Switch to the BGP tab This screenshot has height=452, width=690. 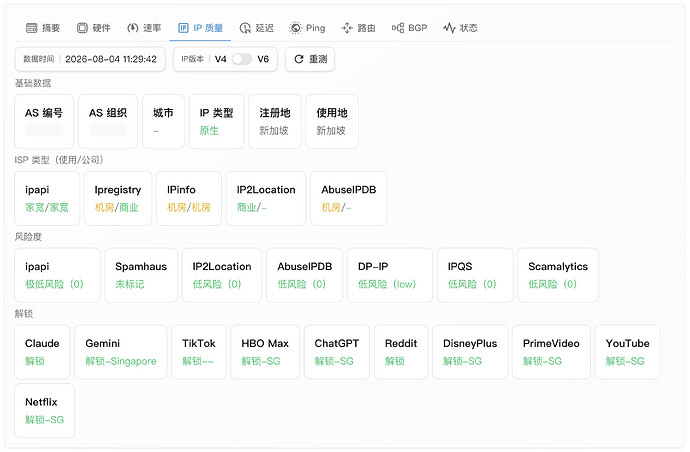tap(410, 28)
